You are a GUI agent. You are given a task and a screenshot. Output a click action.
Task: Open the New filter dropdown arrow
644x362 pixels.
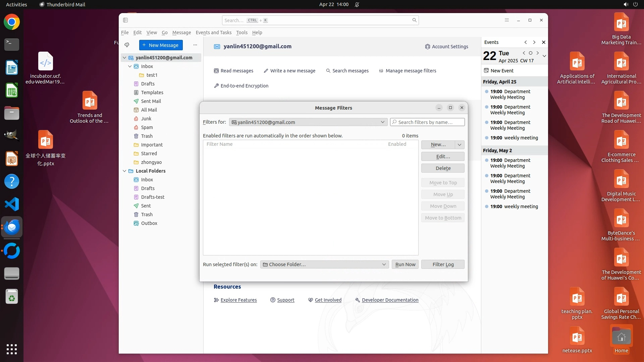tap(460, 144)
